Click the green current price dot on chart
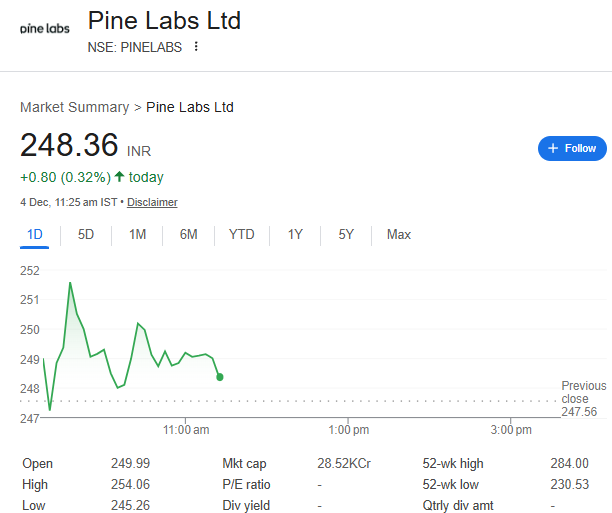612x513 pixels. (219, 377)
